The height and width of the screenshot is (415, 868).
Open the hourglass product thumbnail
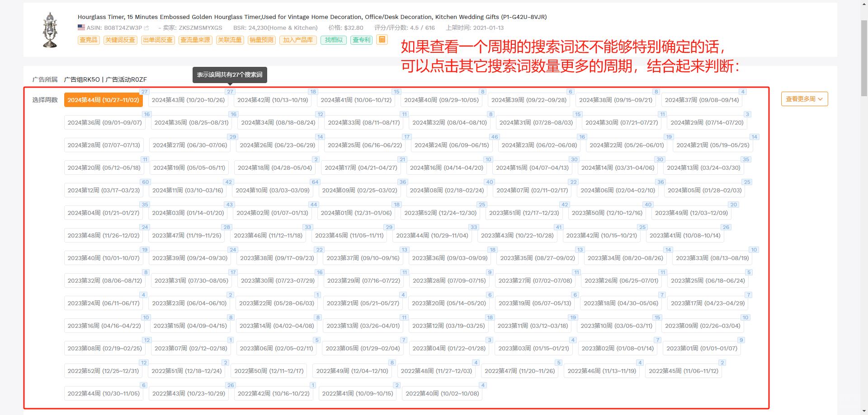click(x=50, y=30)
